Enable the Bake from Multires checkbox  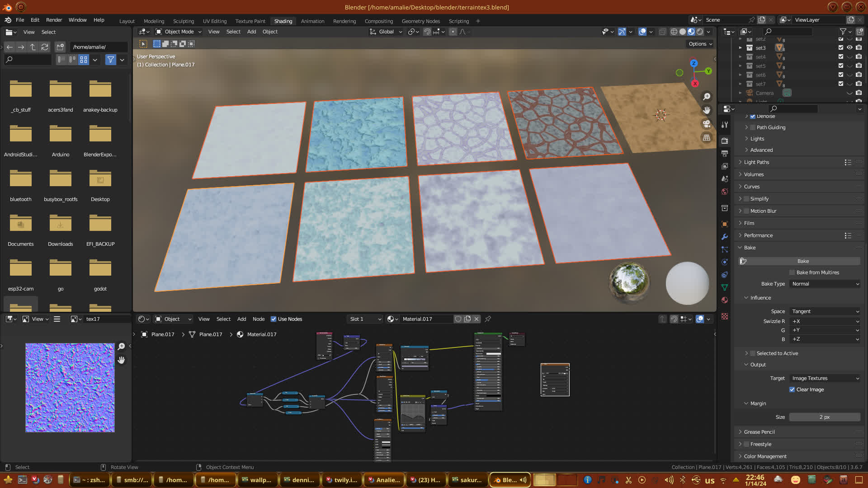(x=792, y=272)
